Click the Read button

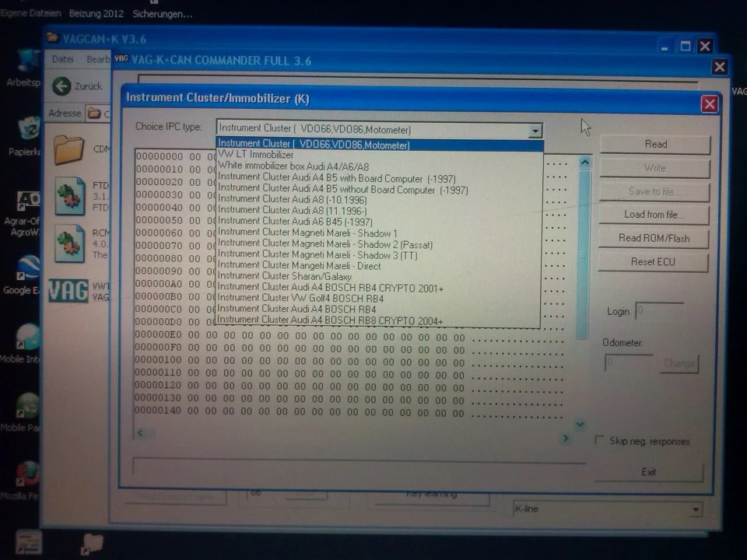655,145
